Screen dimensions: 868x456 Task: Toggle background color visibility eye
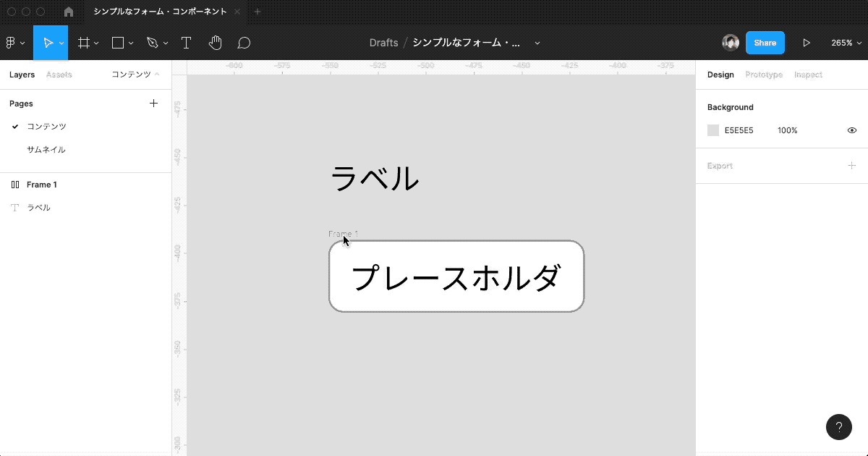[852, 130]
